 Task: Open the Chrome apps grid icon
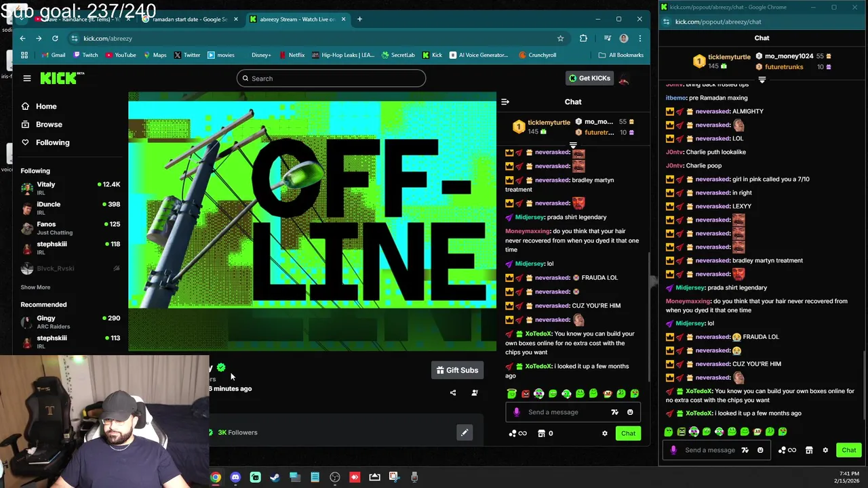24,55
